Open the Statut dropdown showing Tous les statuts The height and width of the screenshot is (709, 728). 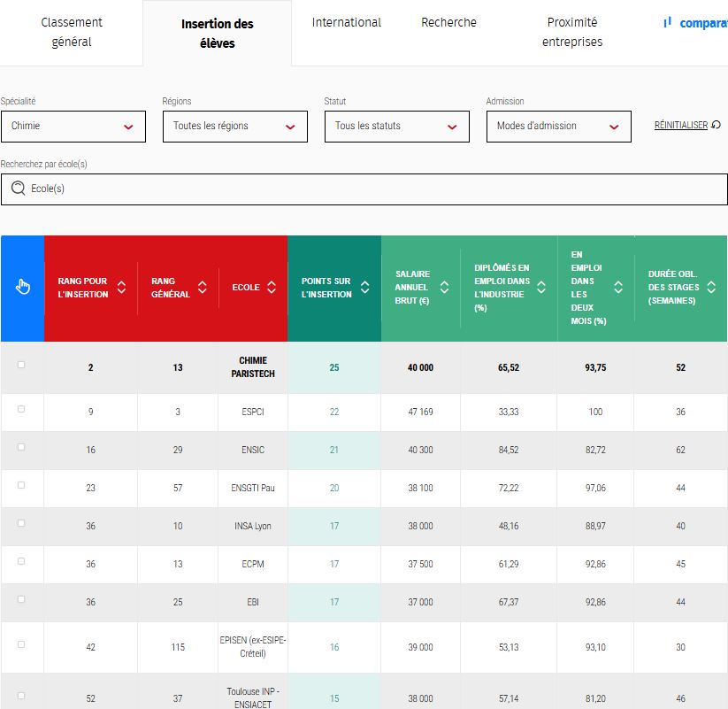pyautogui.click(x=396, y=127)
